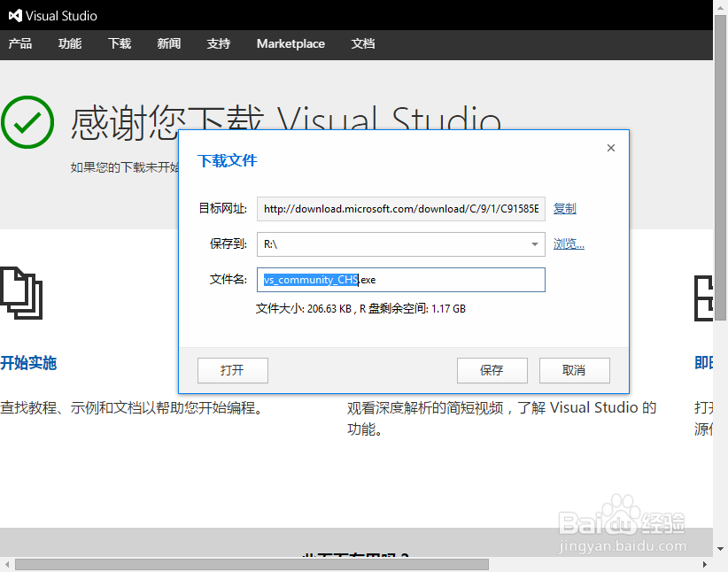The image size is (728, 572).
Task: Open the 产品 menu
Action: pos(20,43)
